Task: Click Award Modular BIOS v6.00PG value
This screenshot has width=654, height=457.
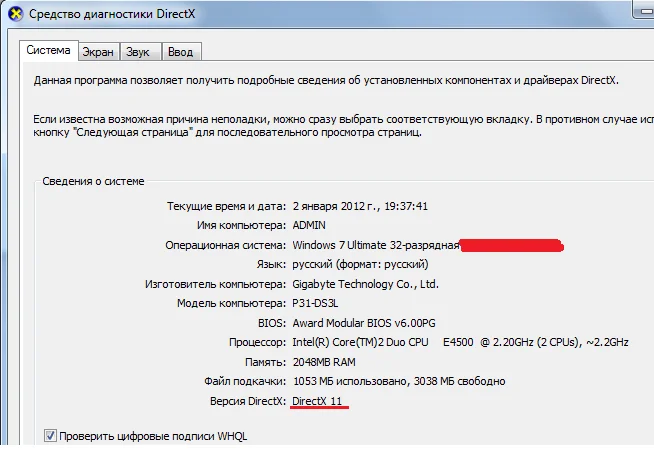Action: (364, 323)
